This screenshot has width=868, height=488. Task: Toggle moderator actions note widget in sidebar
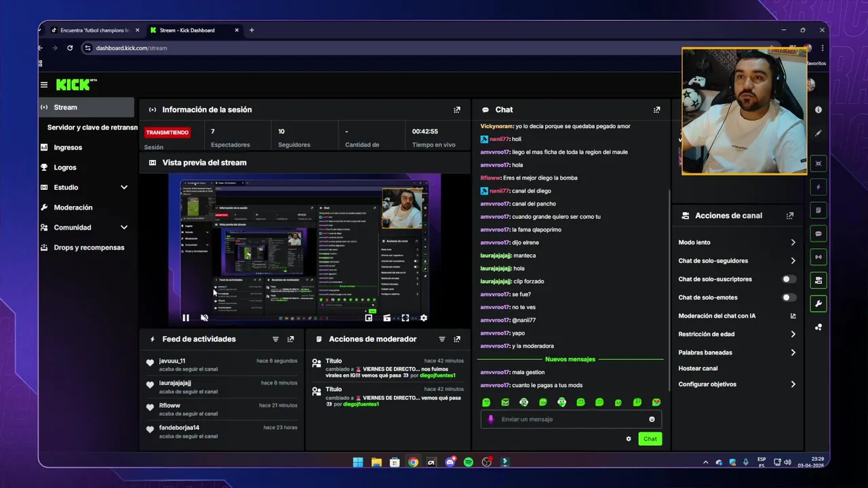tap(818, 210)
